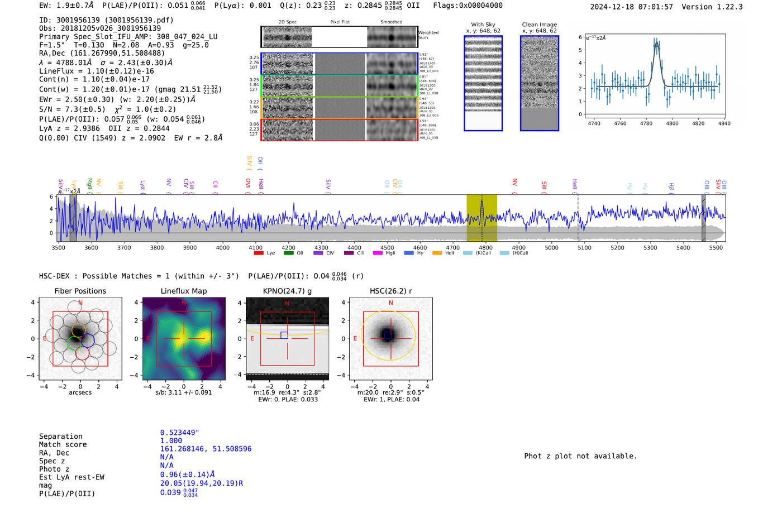Click the yellow highlighted band in the spectrum
This screenshot has width=782, height=532.
[481, 218]
